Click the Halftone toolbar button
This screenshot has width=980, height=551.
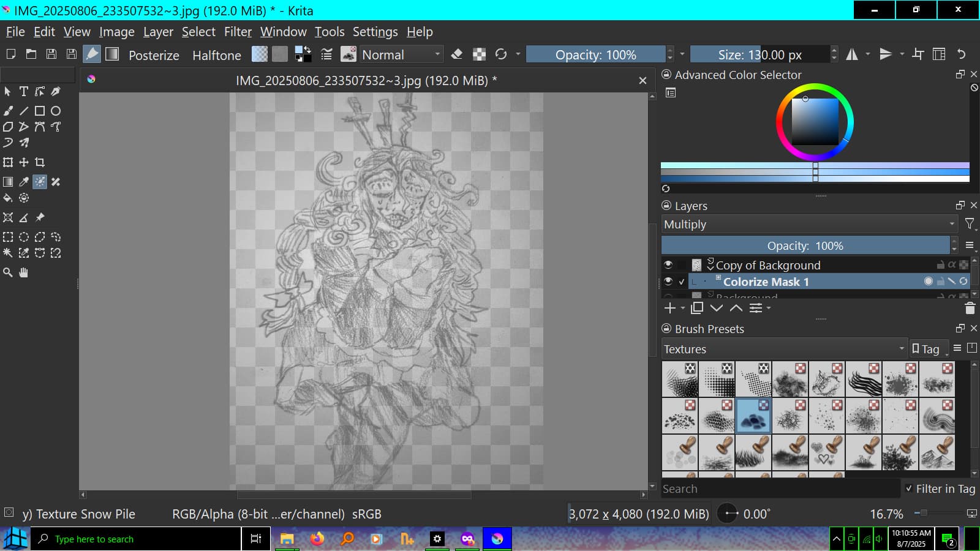(x=217, y=55)
